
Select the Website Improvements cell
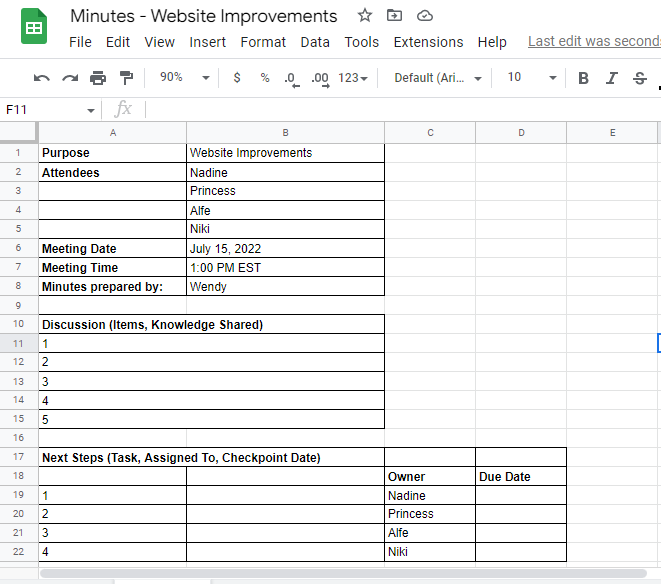click(x=285, y=153)
